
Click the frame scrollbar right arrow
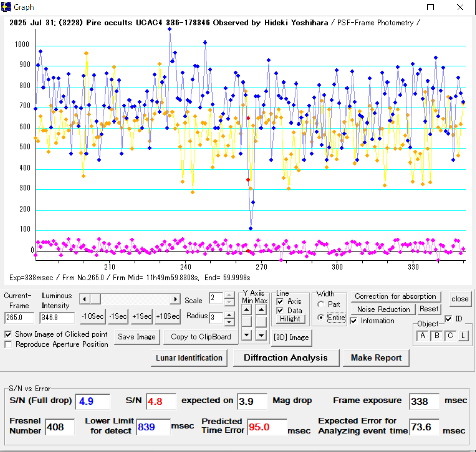click(x=175, y=299)
